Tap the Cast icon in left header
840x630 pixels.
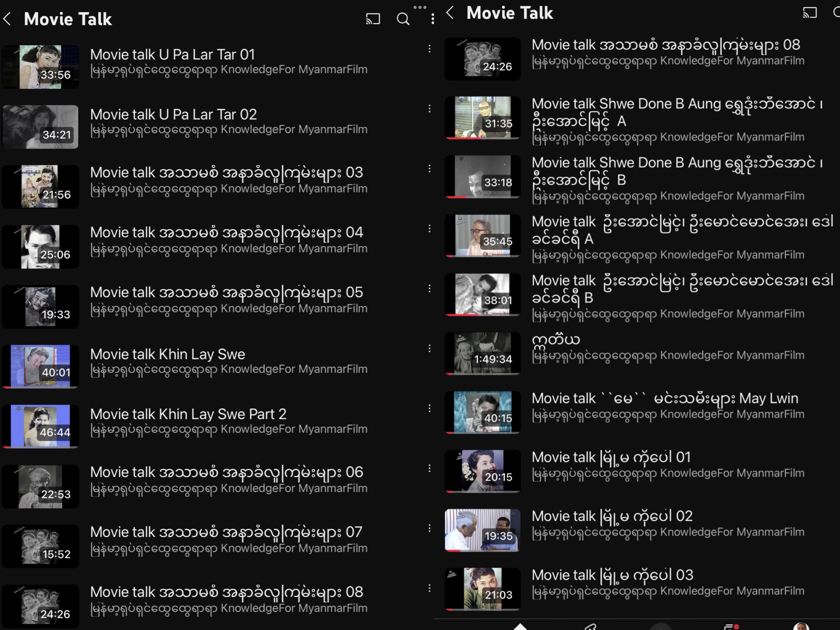point(373,19)
